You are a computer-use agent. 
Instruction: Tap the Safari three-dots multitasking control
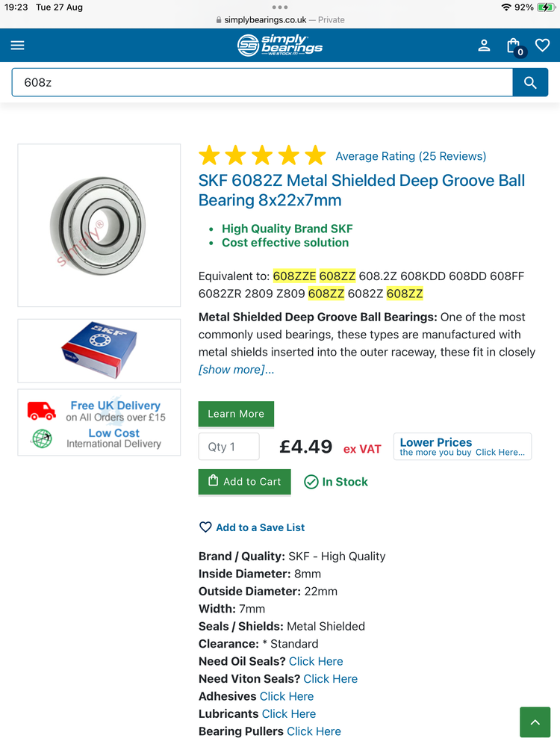pos(280,7)
